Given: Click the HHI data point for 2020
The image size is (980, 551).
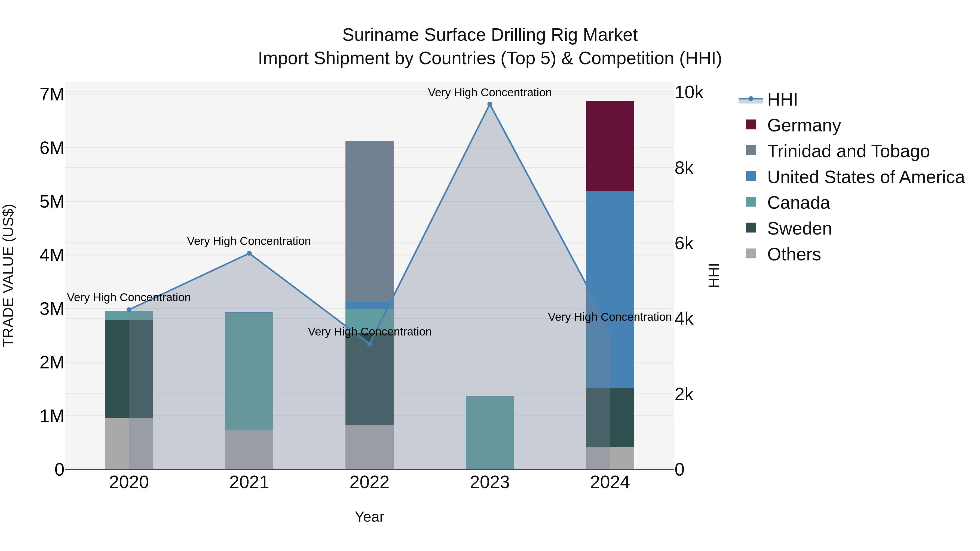Looking at the screenshot, I should click(x=129, y=310).
